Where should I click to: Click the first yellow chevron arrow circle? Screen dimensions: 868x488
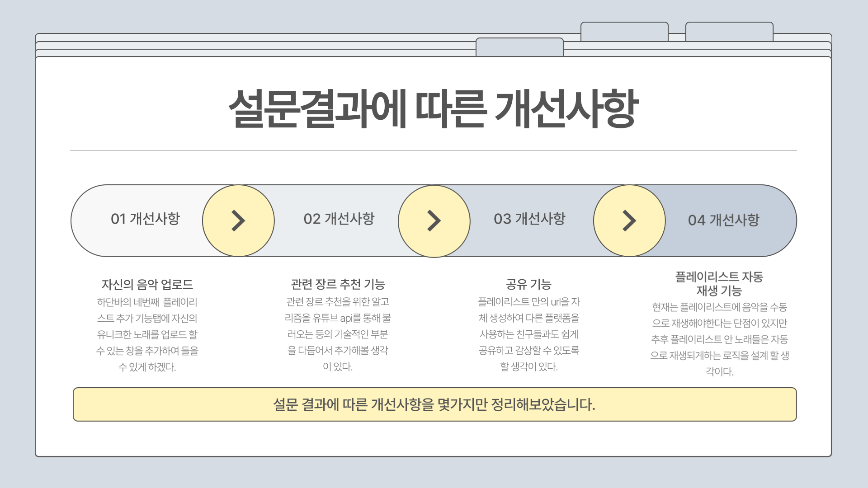(x=238, y=221)
